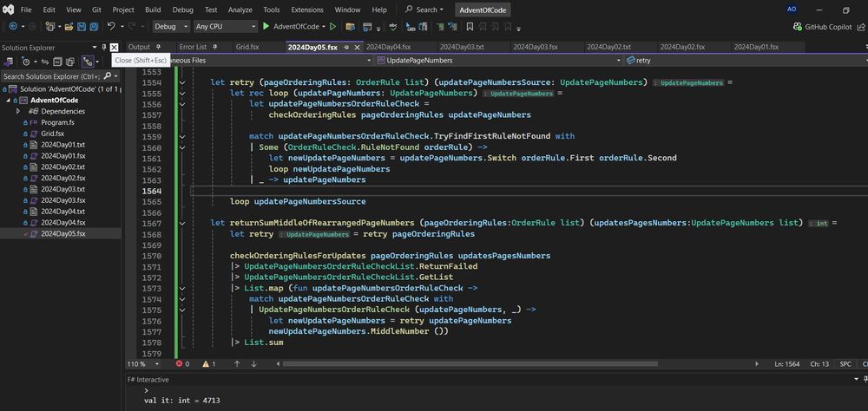Click Pending Changes Filter clock icon

tap(25, 62)
